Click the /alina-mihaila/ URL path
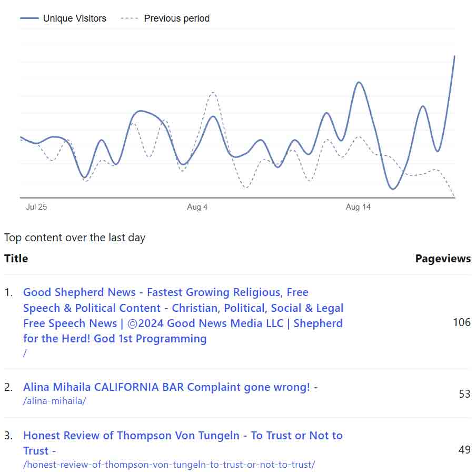 55,401
